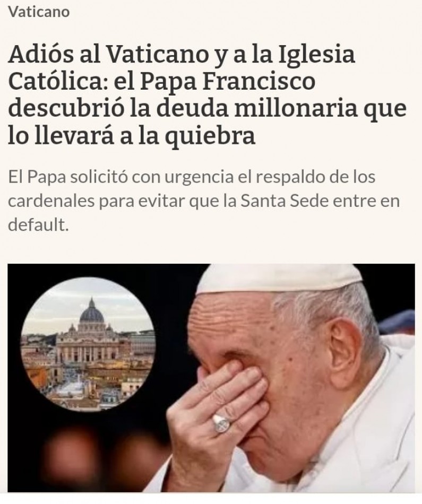Click the circular inset of St. Peter's Basilica
Screen dimensions: 422x504
point(88,344)
